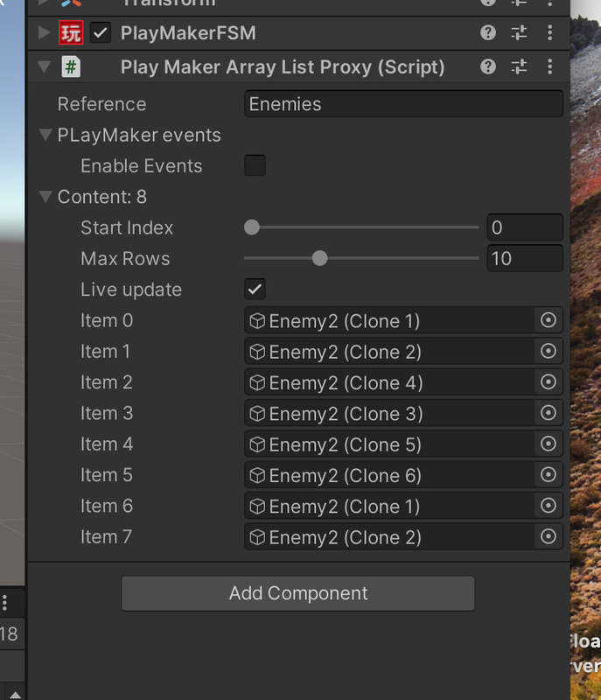Image resolution: width=601 pixels, height=700 pixels.
Task: Open object picker for Item 7
Action: coord(549,536)
